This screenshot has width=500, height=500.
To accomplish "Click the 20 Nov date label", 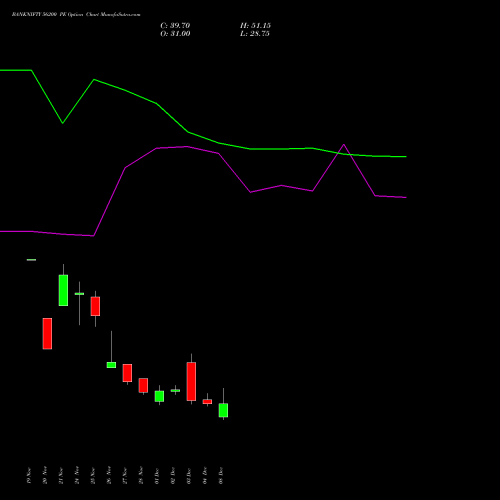I will (45, 476).
